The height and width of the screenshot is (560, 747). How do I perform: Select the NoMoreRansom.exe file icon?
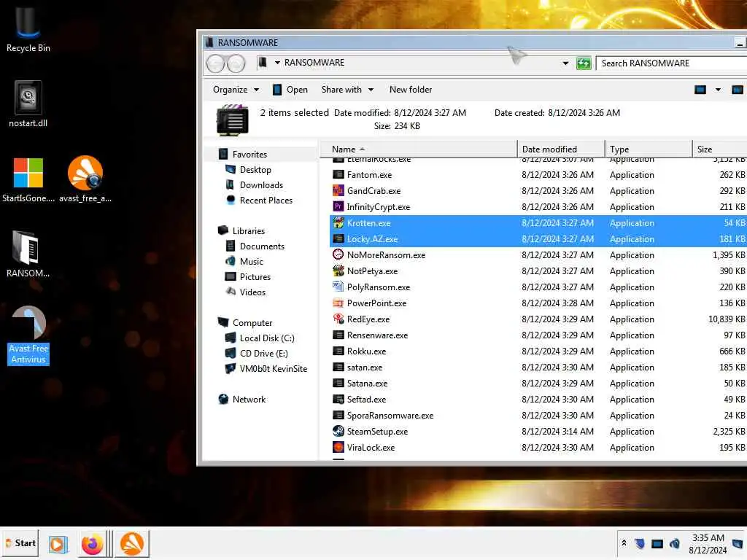(x=338, y=254)
